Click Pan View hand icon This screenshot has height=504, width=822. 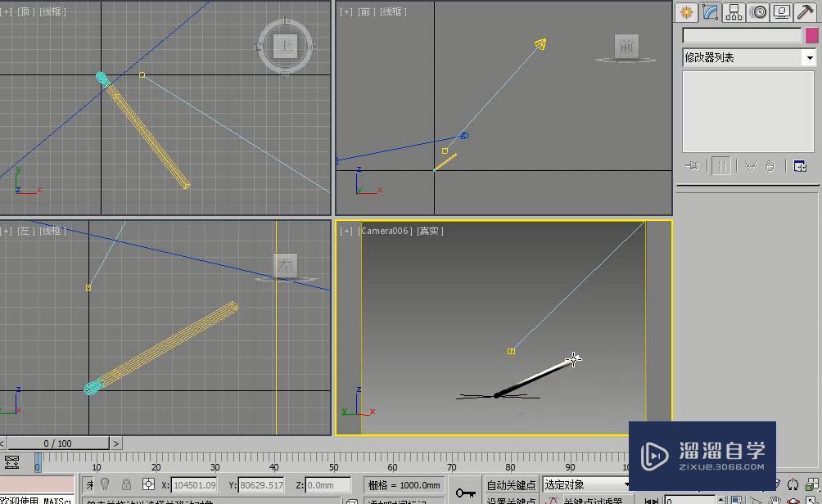[x=775, y=501]
